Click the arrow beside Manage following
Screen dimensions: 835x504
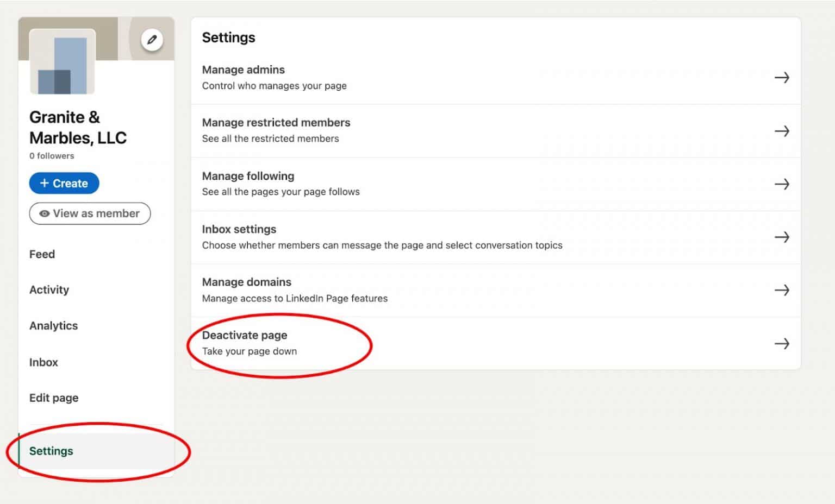tap(782, 184)
